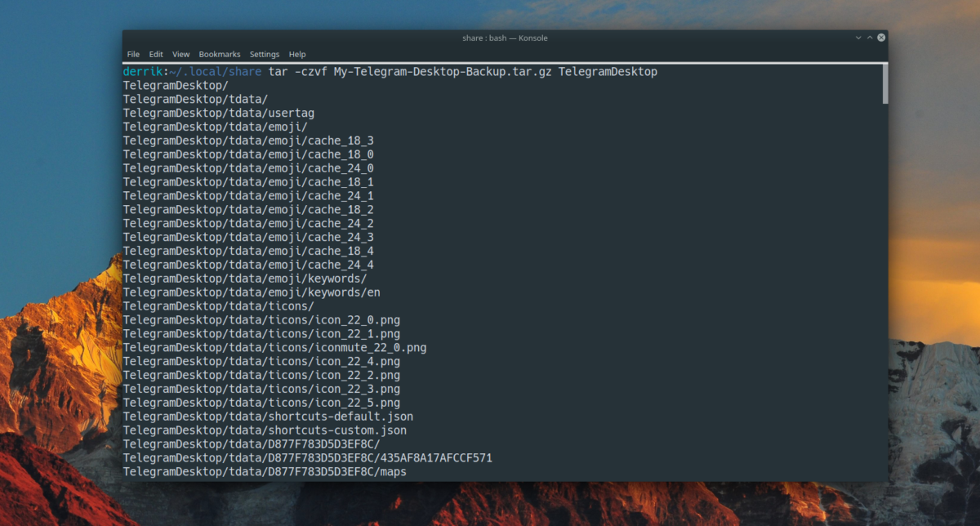Click line 'TelegramDesktop/tdata/emoji/cache_24_1'
Viewport: 980px width, 526px height.
[248, 196]
